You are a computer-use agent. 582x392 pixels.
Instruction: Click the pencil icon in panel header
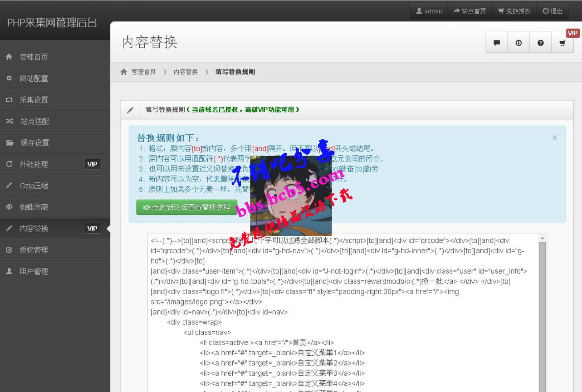(130, 110)
